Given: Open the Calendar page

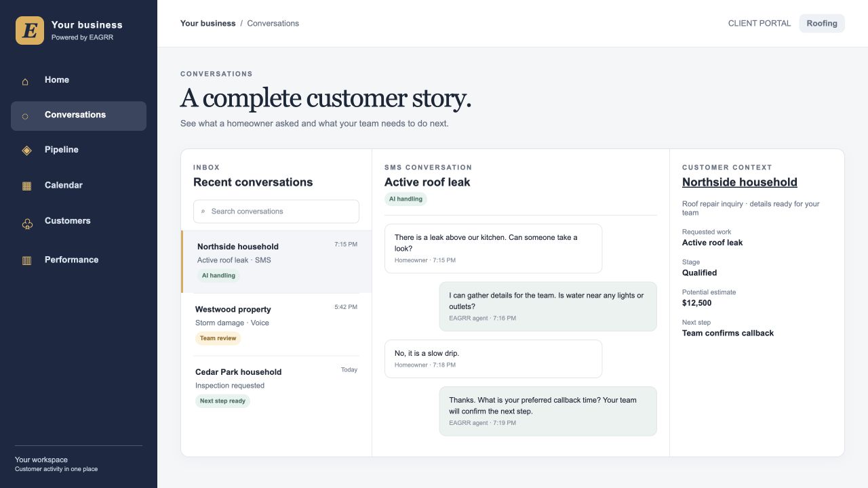Looking at the screenshot, I should coord(79,185).
